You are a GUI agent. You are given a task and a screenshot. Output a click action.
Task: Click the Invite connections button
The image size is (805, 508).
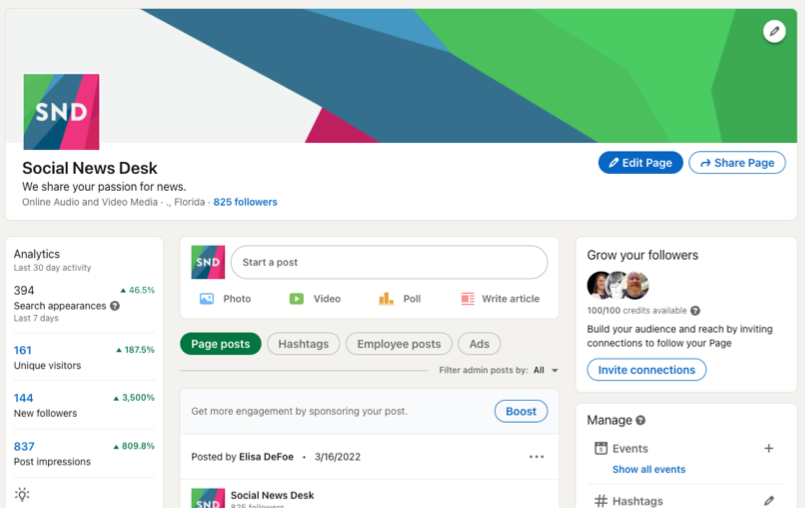[x=646, y=370]
